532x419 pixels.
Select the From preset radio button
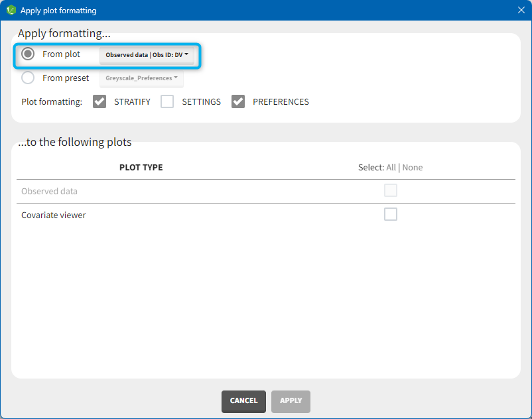28,78
